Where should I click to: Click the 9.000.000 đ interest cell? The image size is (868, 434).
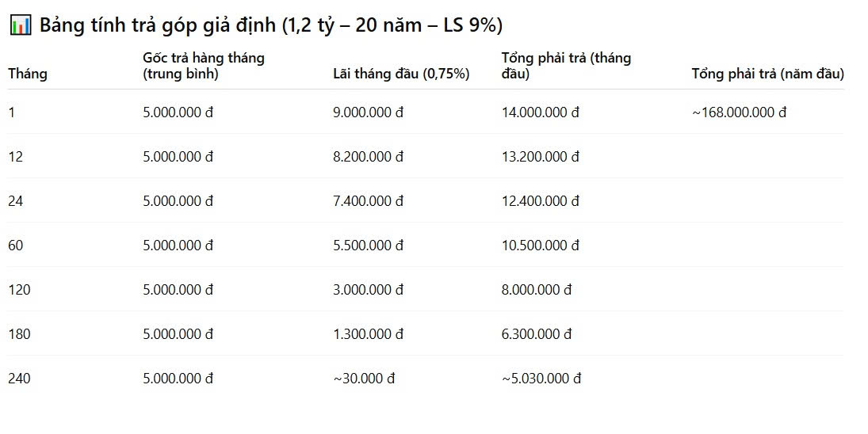(368, 112)
